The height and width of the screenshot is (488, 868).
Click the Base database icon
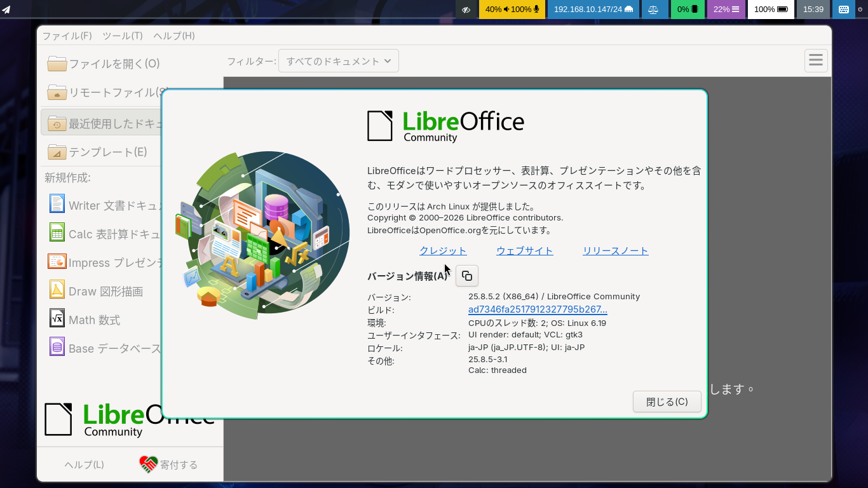[57, 346]
